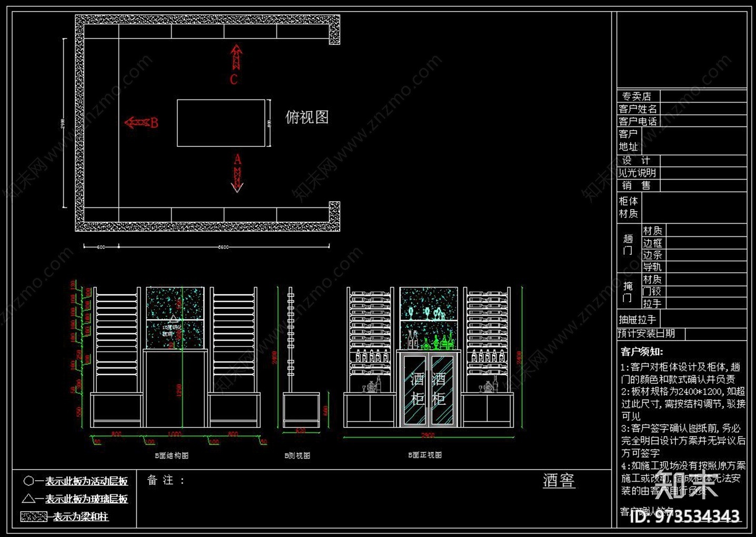
Task: Click the 表示此板为玻璃层板 legend text
Action: (86, 499)
